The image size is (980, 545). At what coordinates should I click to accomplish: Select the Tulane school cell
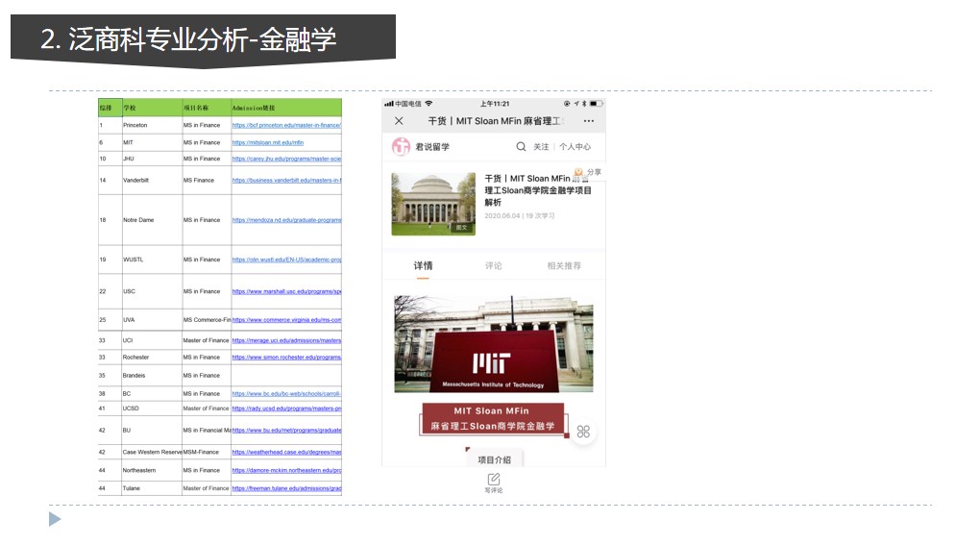click(x=152, y=488)
